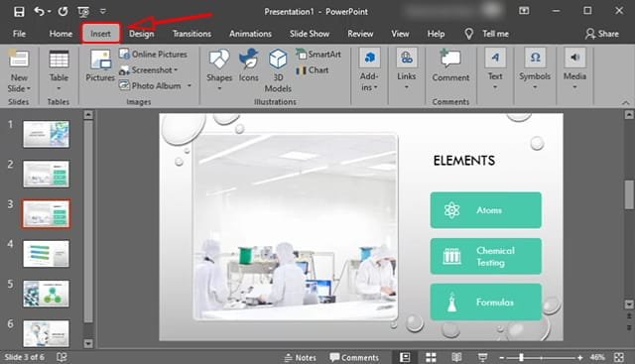Toggle the Notes pane in status bar
This screenshot has width=635, height=364.
(300, 357)
